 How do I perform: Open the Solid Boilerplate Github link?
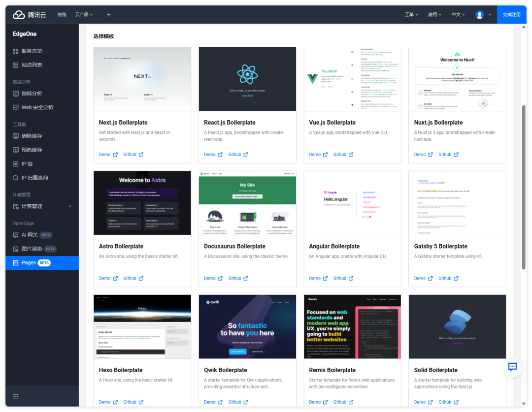[x=445, y=402]
